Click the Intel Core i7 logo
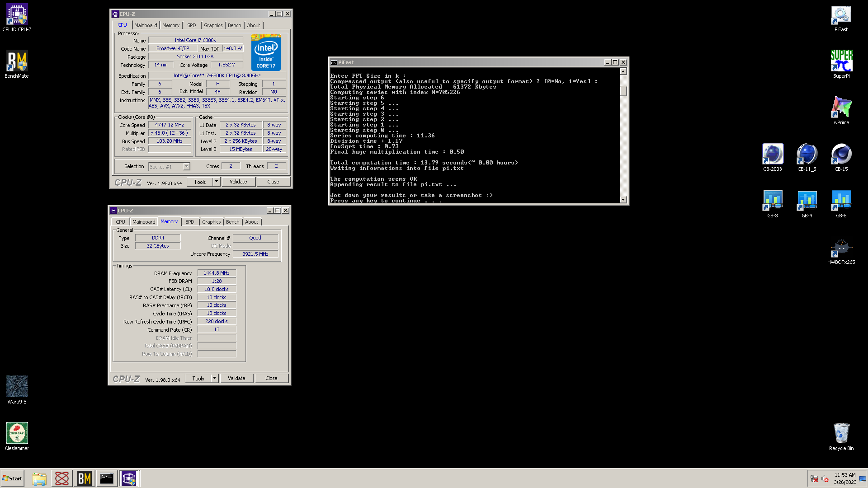Viewport: 868px width, 488px height. 266,52
